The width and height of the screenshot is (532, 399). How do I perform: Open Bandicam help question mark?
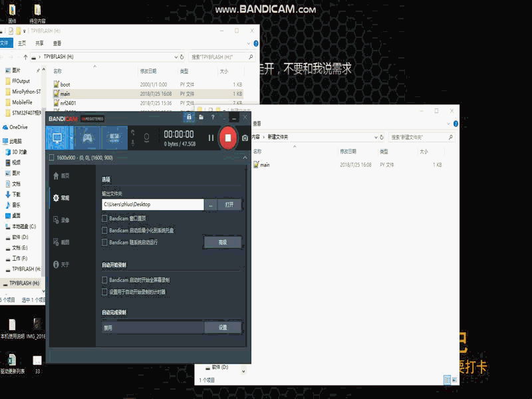click(x=213, y=118)
